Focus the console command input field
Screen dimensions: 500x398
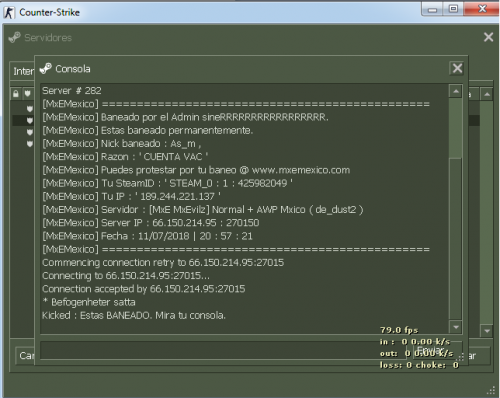click(x=225, y=350)
